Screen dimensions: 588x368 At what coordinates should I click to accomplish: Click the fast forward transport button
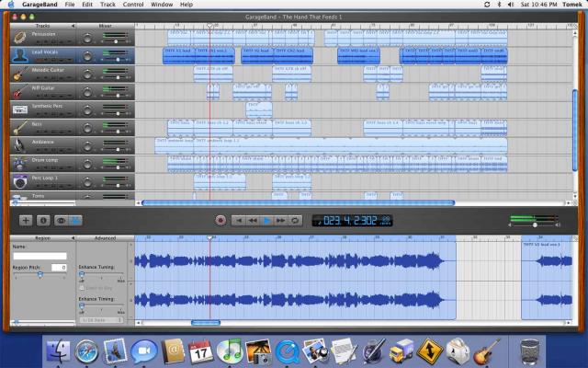tap(281, 221)
